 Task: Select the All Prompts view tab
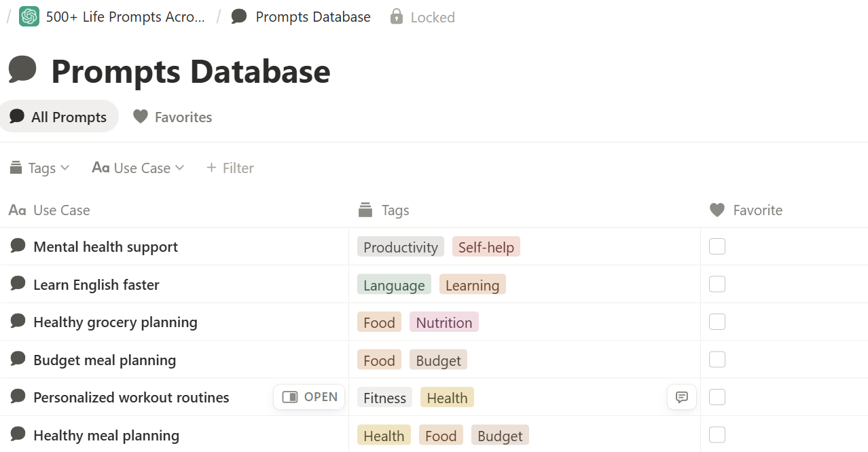59,117
